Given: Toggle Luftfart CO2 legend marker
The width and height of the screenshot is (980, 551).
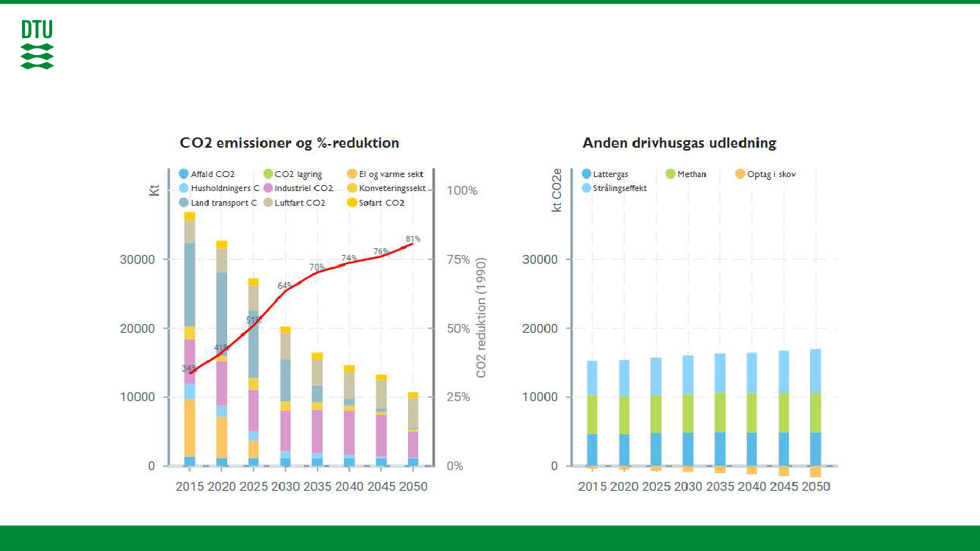Looking at the screenshot, I should [268, 202].
